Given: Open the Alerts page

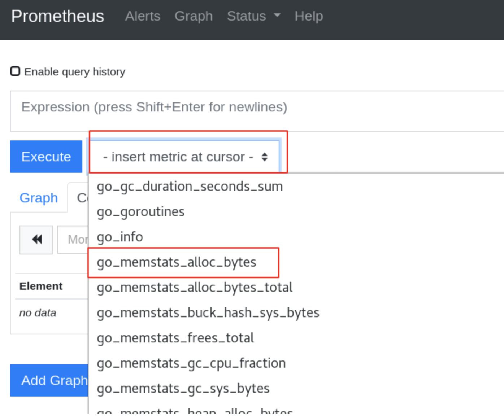Looking at the screenshot, I should (x=143, y=16).
